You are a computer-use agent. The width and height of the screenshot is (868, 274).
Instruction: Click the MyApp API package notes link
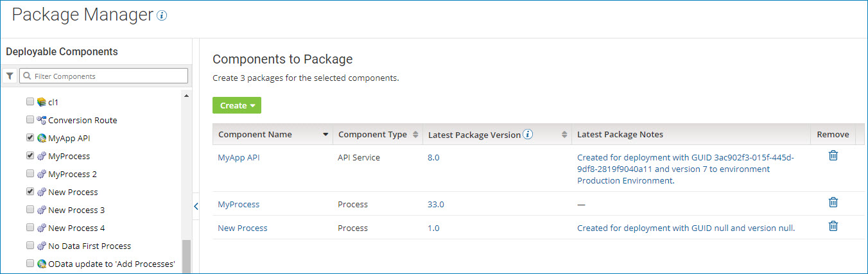point(686,169)
